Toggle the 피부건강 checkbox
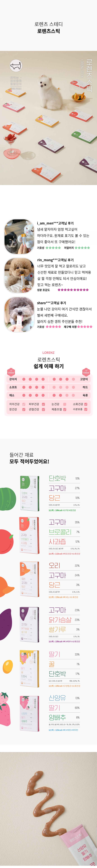Screen dimensions: 97x868 pyautogui.click(x=43, y=404)
